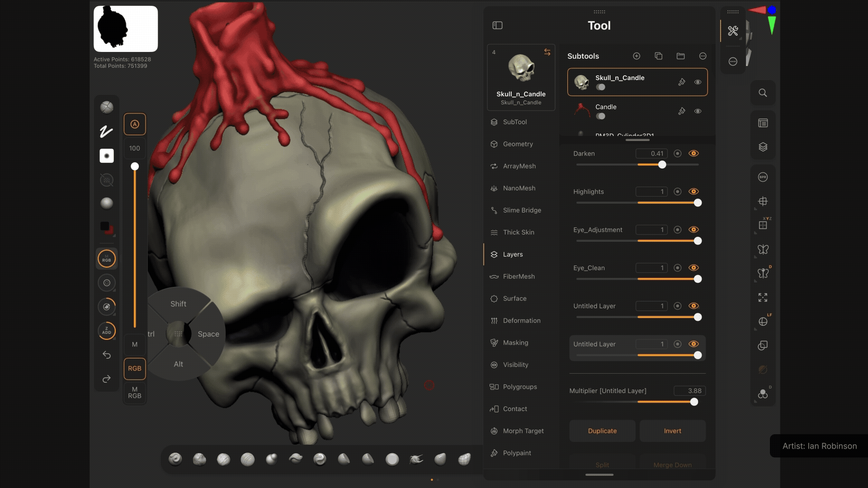This screenshot has width=868, height=488.
Task: Enable record mode on Darken layer
Action: (677, 154)
